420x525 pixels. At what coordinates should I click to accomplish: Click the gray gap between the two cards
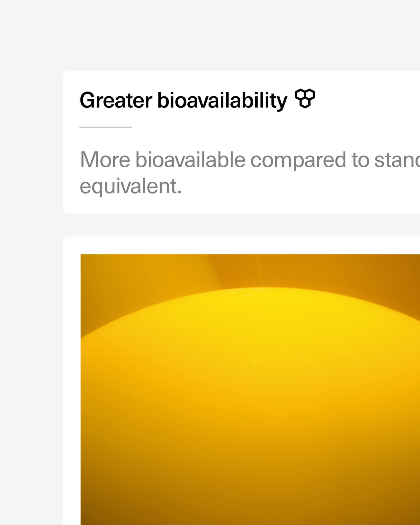click(241, 225)
